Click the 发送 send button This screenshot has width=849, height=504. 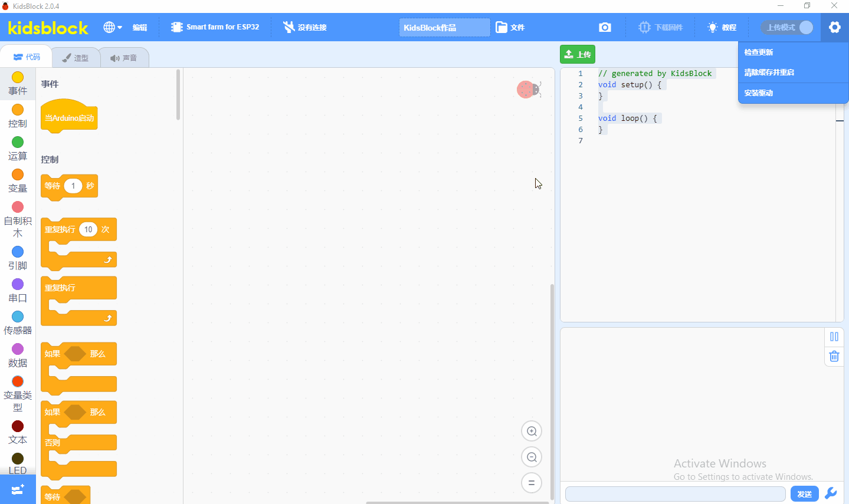[x=805, y=494]
